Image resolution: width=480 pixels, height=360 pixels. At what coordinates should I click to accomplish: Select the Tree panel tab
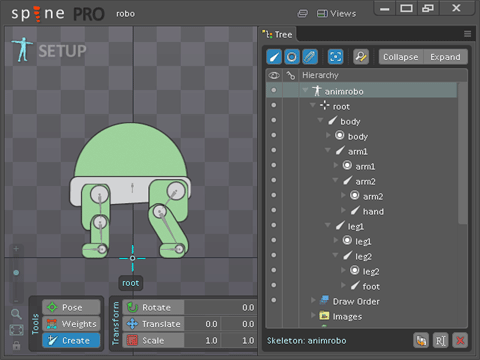point(278,34)
